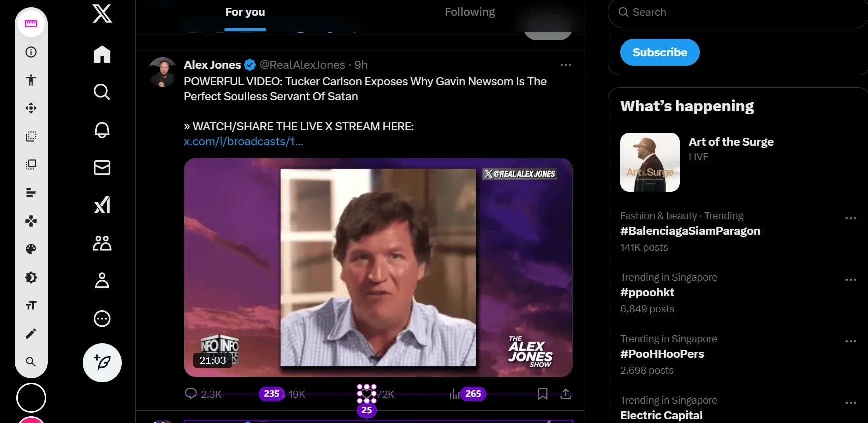Image resolution: width=868 pixels, height=423 pixels.
Task: Click the share icon on Alex Jones post
Action: pyautogui.click(x=566, y=394)
